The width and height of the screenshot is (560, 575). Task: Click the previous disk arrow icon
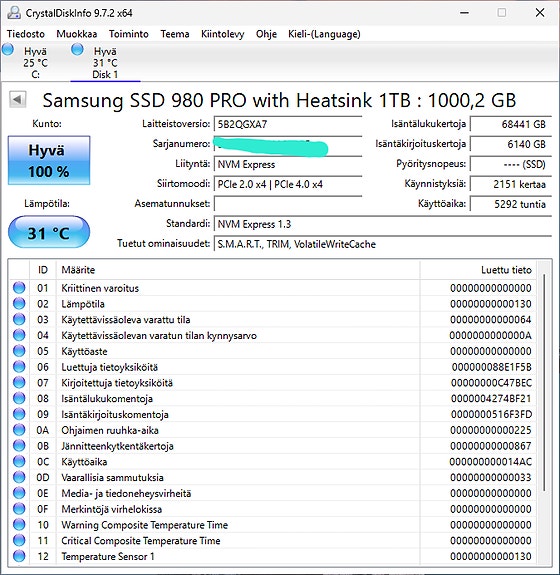[x=17, y=99]
